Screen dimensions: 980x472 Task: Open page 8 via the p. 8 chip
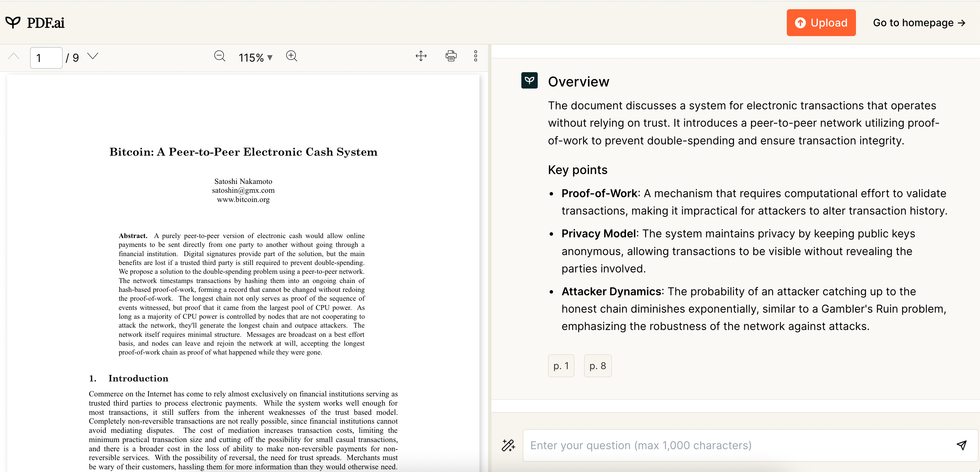tap(597, 365)
